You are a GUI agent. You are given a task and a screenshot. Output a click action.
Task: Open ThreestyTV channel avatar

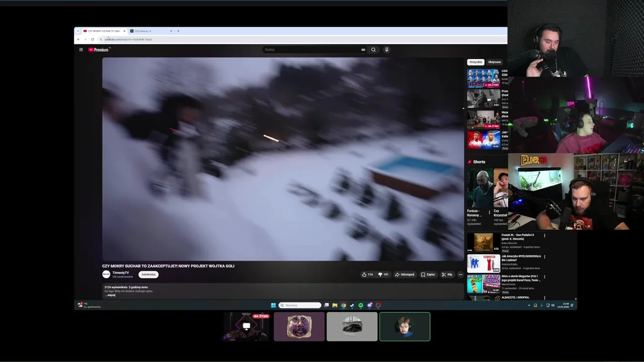tap(106, 274)
